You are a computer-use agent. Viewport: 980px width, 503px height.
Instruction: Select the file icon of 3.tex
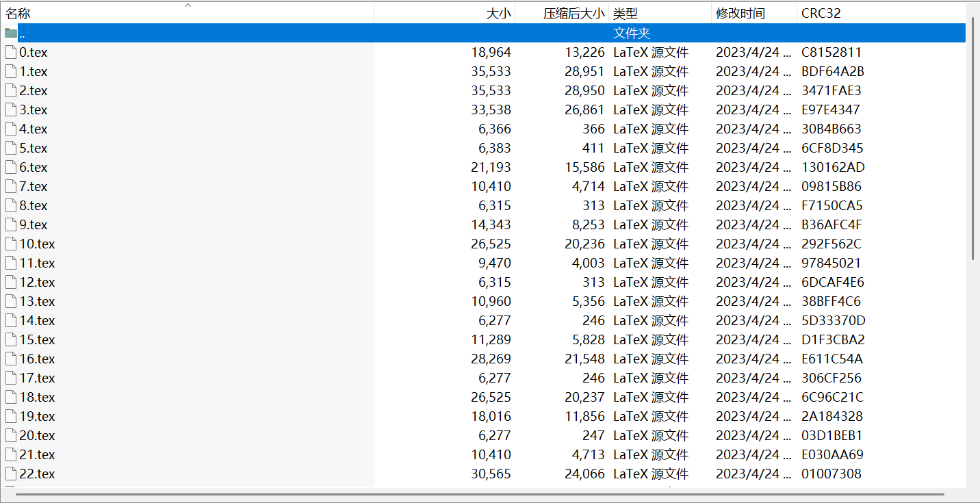pyautogui.click(x=11, y=109)
